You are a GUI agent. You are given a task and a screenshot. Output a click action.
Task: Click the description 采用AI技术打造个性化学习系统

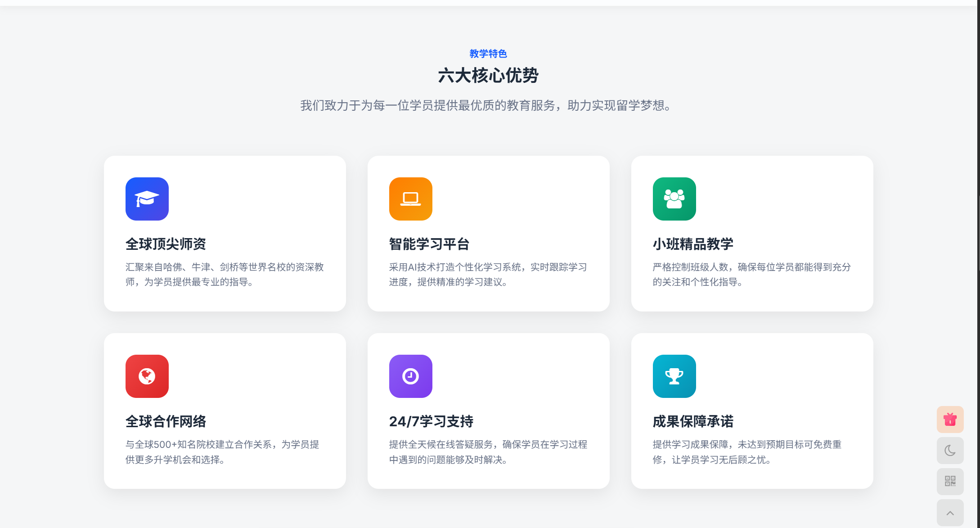coord(488,275)
